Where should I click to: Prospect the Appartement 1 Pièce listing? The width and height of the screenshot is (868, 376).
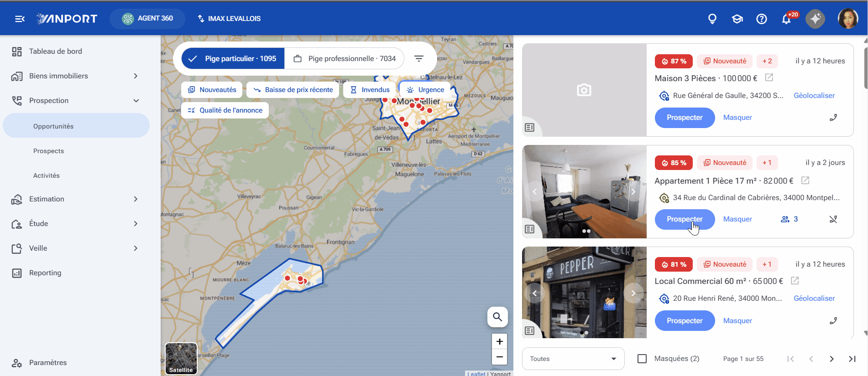click(685, 219)
